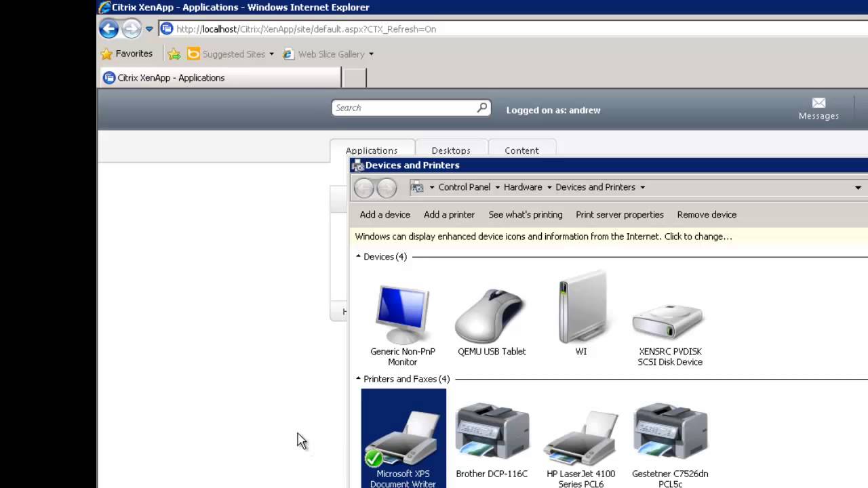This screenshot has height=488, width=868.
Task: Select the Gestetner C7526dn PCL5c printer
Action: point(670,445)
